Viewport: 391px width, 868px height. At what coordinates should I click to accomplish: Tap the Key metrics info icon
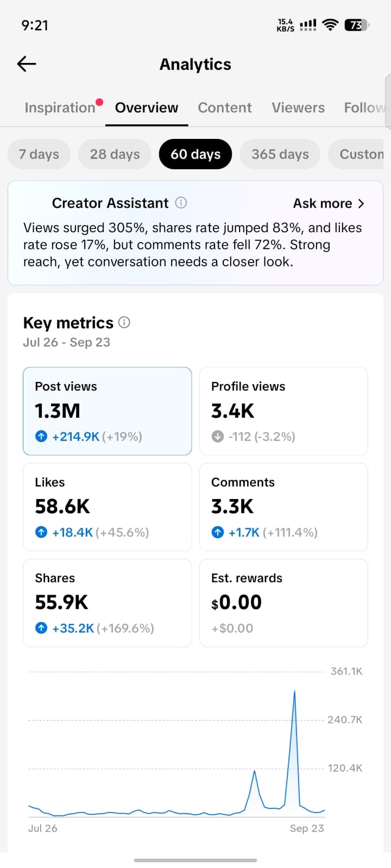pos(124,322)
